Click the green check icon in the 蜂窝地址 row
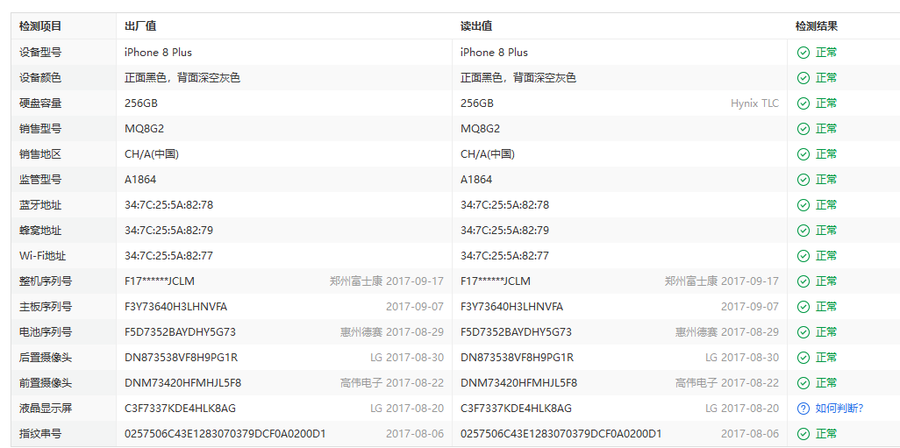The height and width of the screenshot is (448, 900). (803, 231)
